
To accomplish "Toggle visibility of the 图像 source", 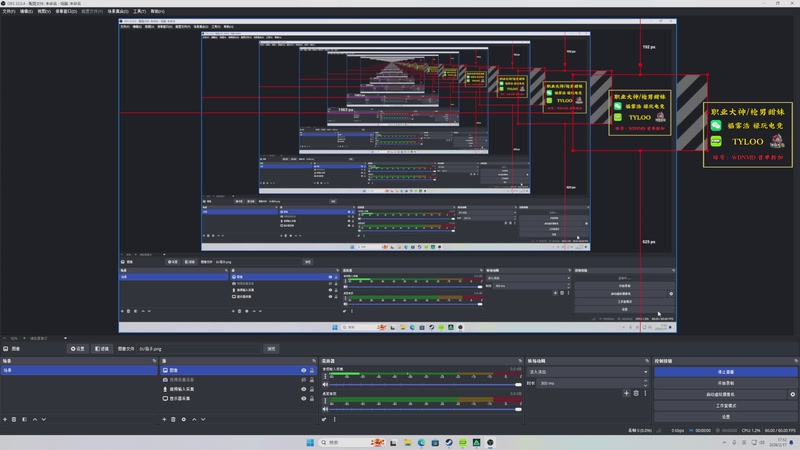I will tap(304, 370).
